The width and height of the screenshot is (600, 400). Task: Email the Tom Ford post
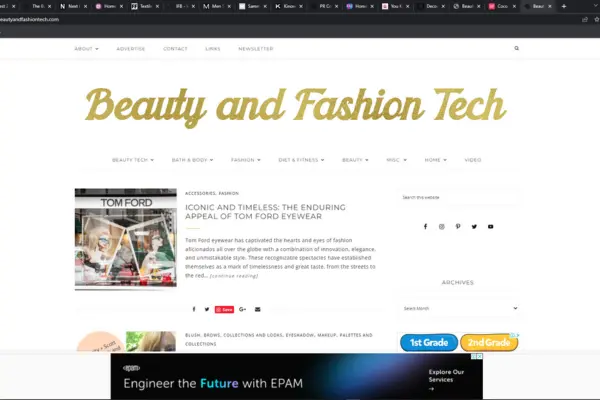click(x=258, y=309)
